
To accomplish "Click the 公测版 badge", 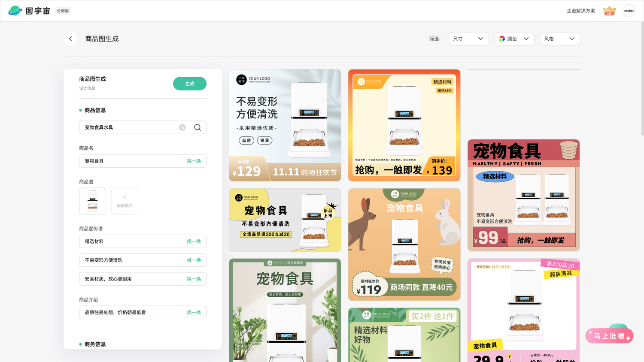I will tap(63, 11).
